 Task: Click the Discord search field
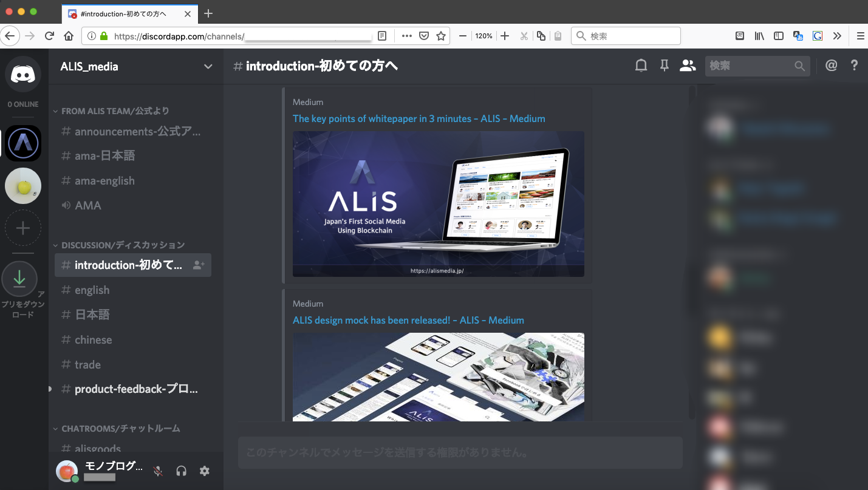pyautogui.click(x=751, y=66)
